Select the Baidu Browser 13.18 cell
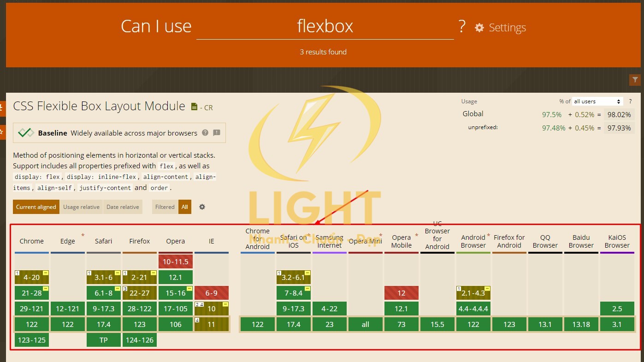 point(581,324)
